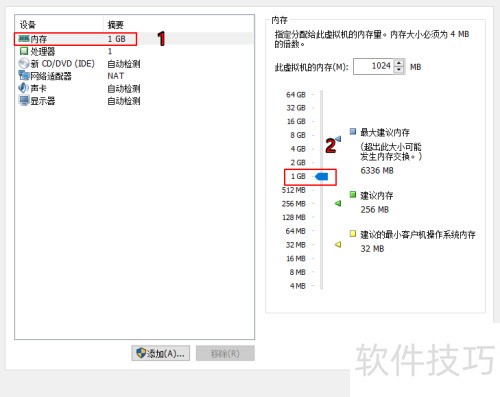Select the 内存 memory device icon
This screenshot has height=397, width=500.
pos(24,39)
